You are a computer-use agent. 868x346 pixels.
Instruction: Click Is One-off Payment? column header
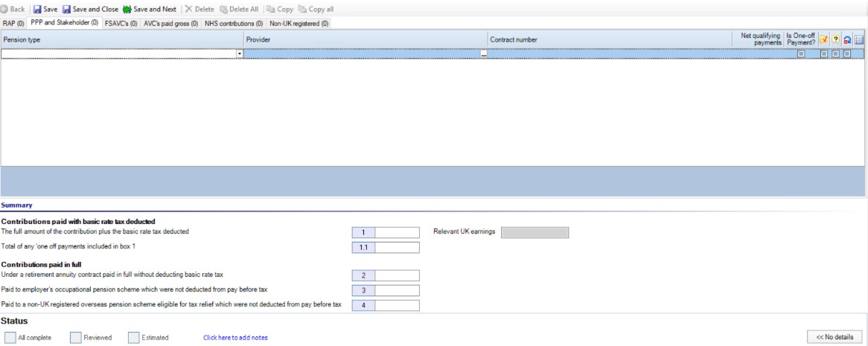[x=800, y=39]
